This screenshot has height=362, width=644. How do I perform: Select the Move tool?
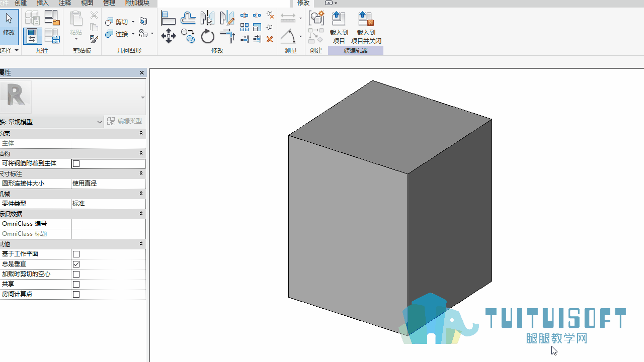168,36
